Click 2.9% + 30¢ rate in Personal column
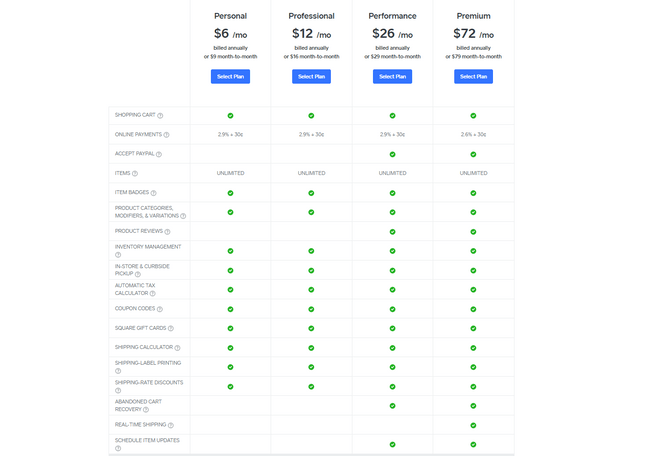This screenshot has height=456, width=645. click(x=230, y=134)
